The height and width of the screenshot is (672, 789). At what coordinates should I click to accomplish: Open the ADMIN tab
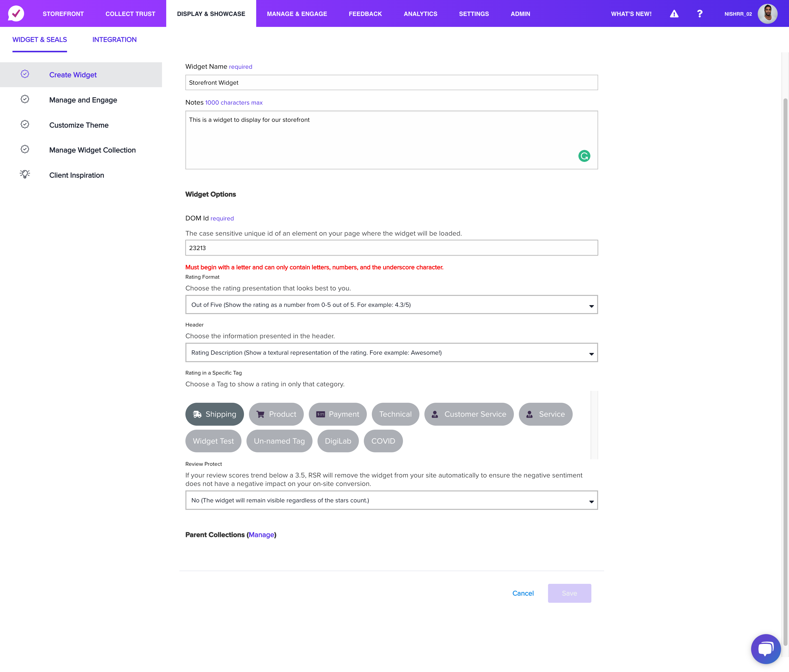(x=520, y=14)
